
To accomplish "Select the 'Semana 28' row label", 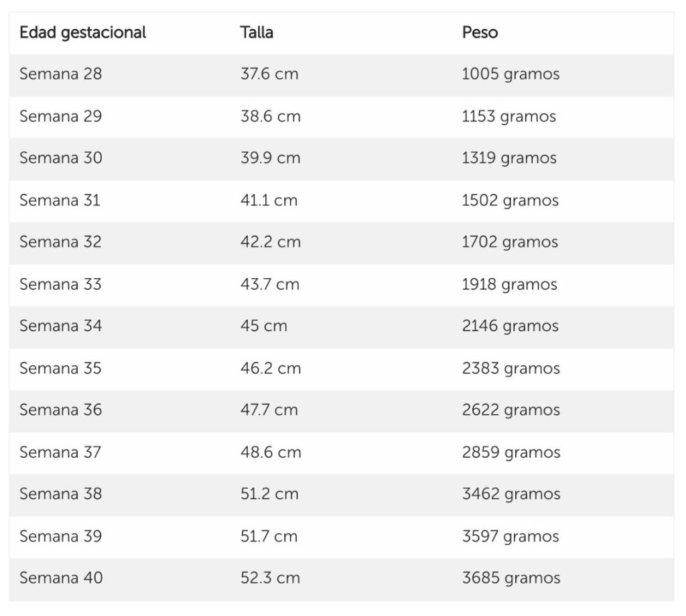I will (60, 74).
